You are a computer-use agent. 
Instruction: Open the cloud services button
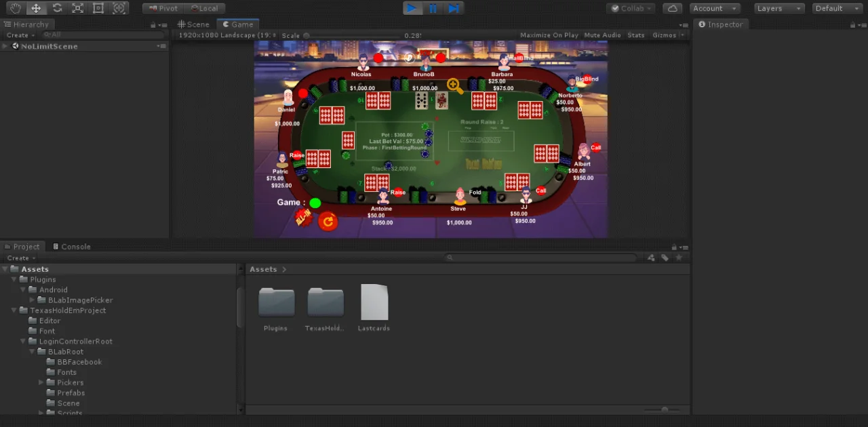(x=672, y=8)
